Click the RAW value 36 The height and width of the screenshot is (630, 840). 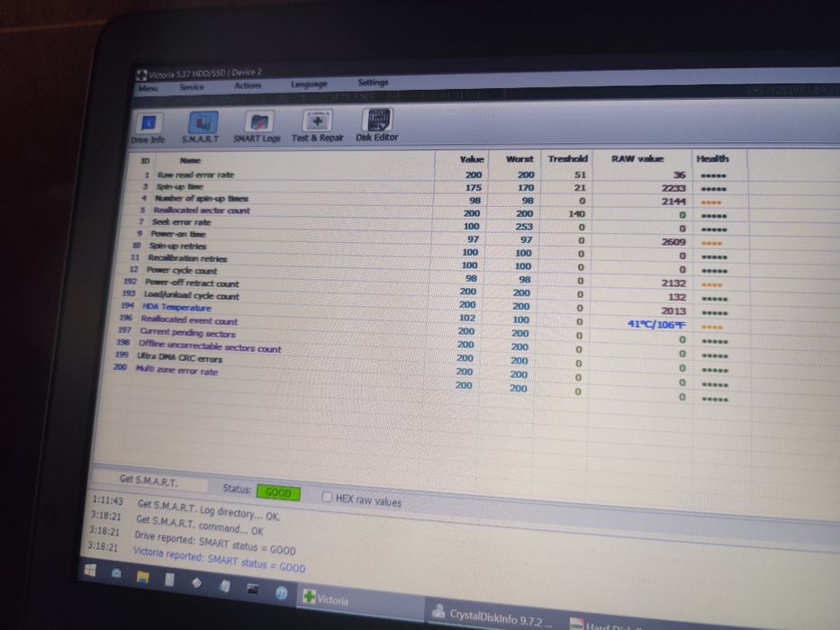(679, 175)
